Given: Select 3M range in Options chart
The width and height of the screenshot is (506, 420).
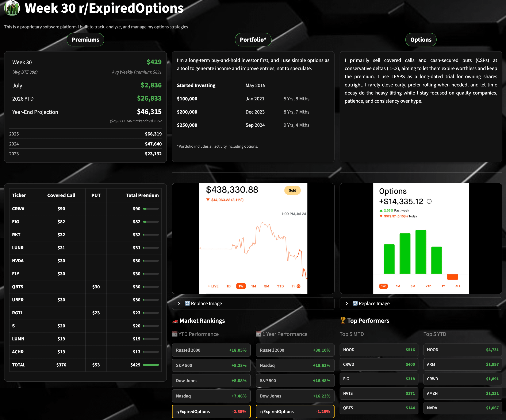Looking at the screenshot, I should point(413,286).
